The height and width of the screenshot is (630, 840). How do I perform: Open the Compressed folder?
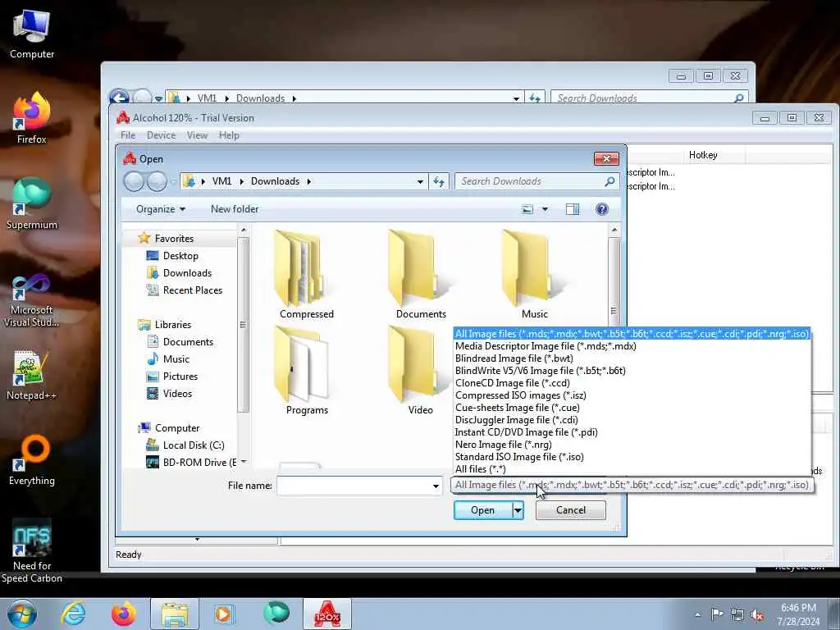click(307, 274)
